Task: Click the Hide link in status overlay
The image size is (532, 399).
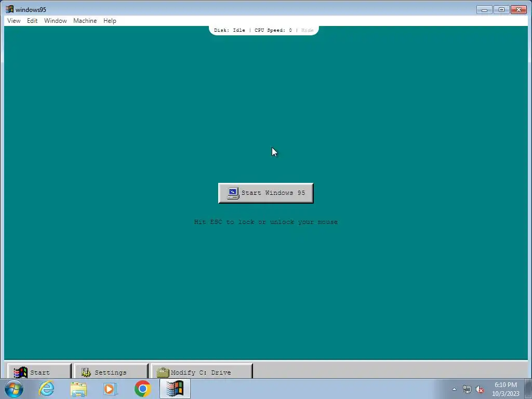Action: 308,30
